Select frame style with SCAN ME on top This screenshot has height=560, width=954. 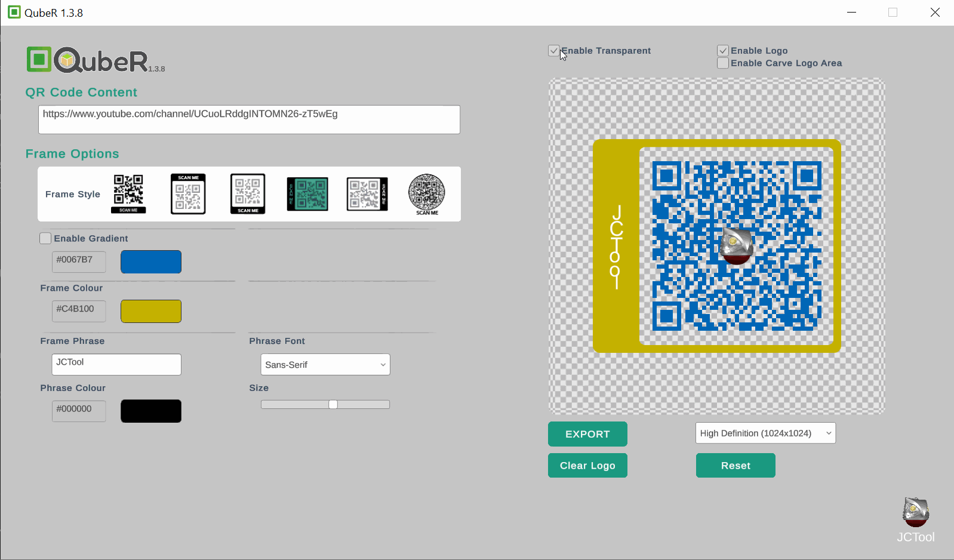188,194
